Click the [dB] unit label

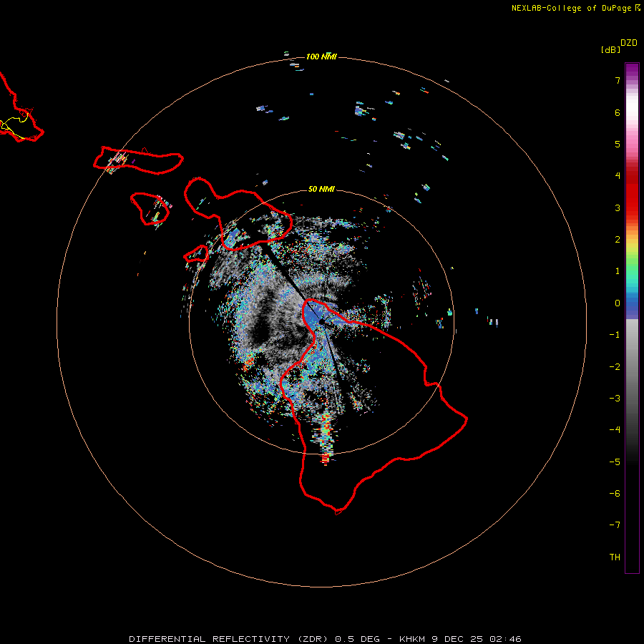tap(611, 49)
